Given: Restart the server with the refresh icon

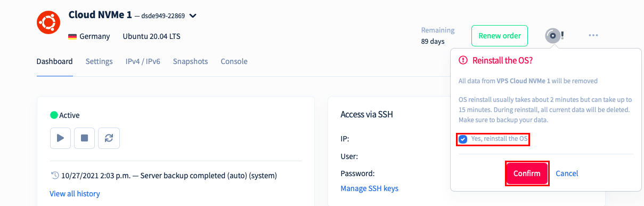Looking at the screenshot, I should pos(109,138).
